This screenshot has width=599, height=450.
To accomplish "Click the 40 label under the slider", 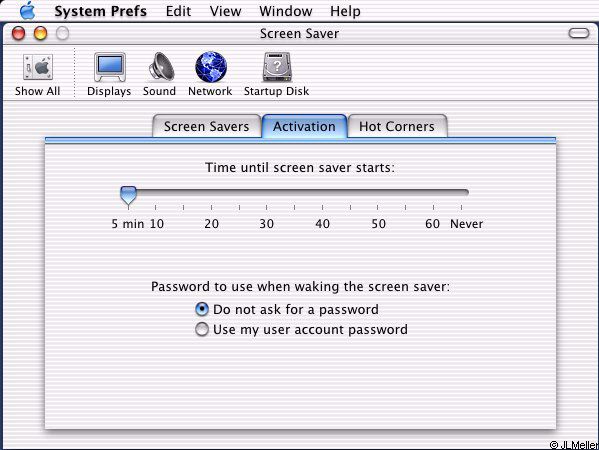I will tap(323, 223).
